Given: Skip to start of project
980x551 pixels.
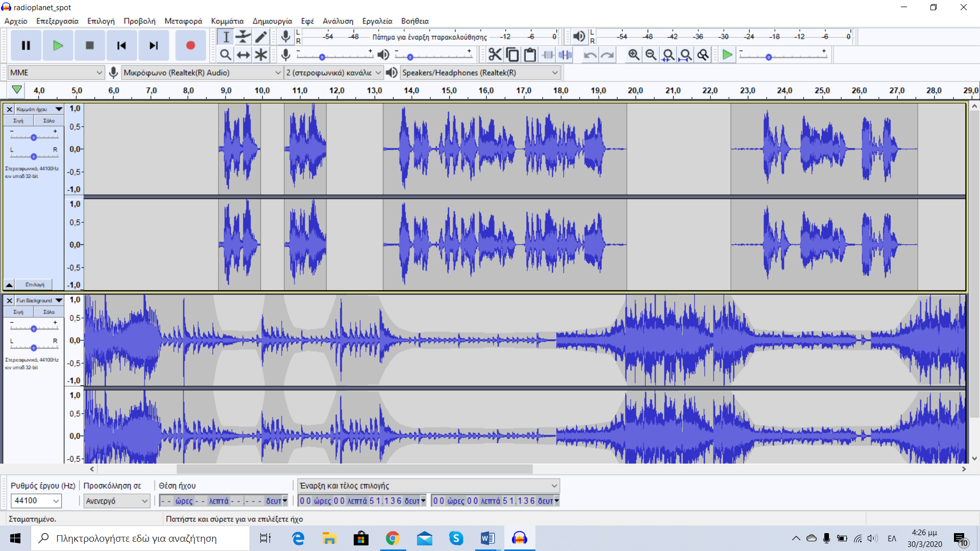Looking at the screenshot, I should [x=121, y=45].
